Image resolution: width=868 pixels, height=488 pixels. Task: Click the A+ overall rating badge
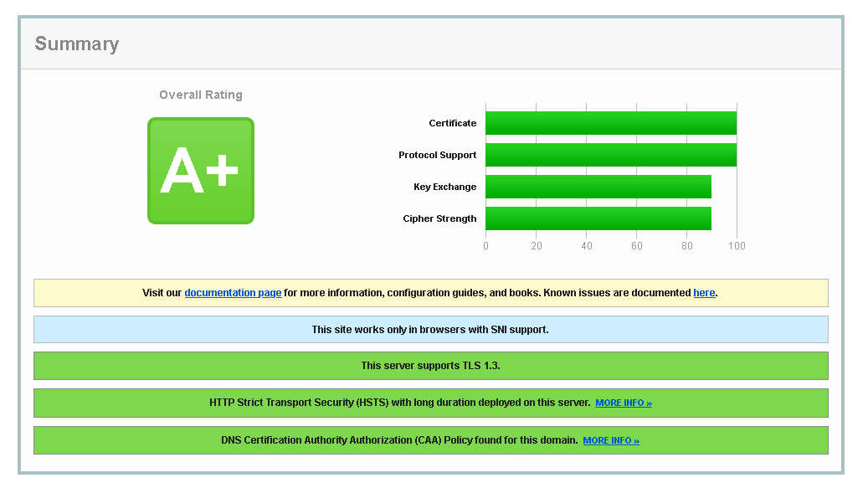pyautogui.click(x=201, y=171)
